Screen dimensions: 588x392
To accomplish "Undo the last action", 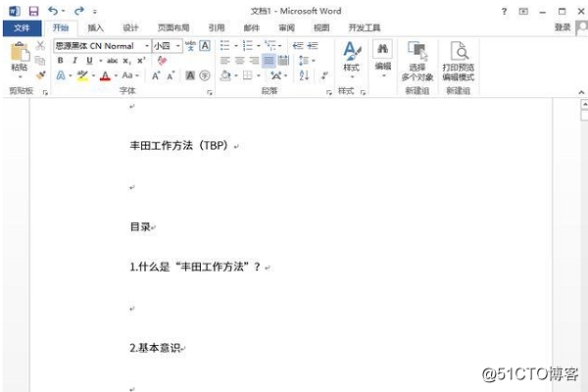I will pyautogui.click(x=53, y=11).
